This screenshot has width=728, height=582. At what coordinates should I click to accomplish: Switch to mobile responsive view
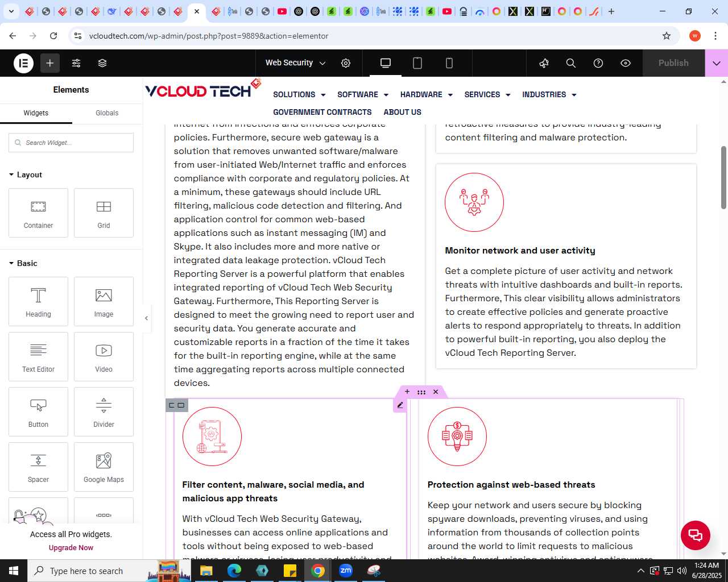tap(449, 63)
